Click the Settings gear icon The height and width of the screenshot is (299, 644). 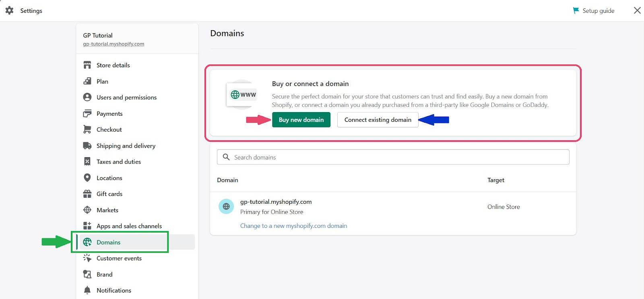9,10
